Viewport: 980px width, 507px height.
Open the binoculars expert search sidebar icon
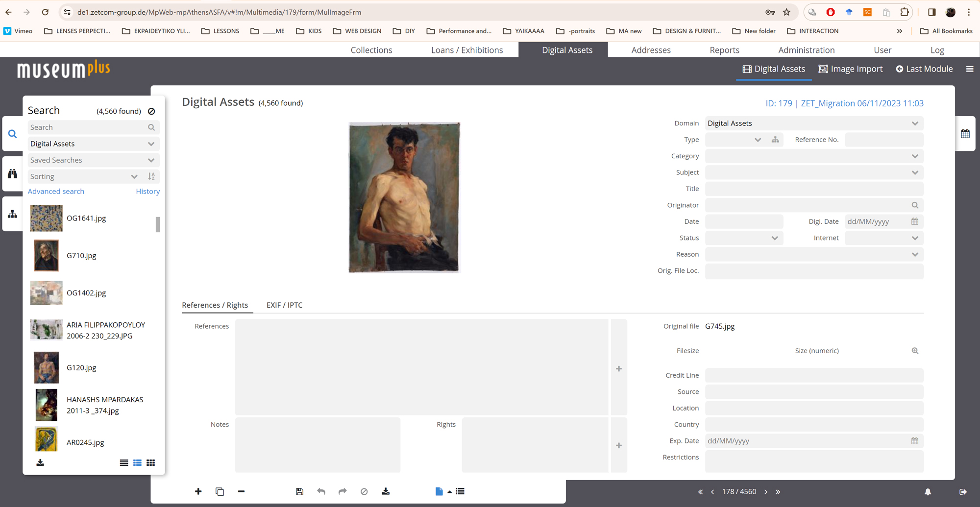pyautogui.click(x=12, y=173)
